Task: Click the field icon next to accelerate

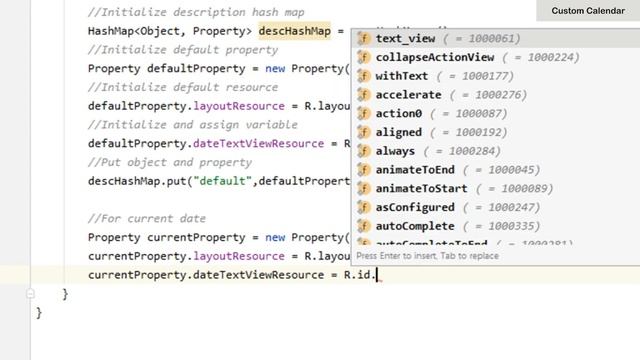Action: 363,95
